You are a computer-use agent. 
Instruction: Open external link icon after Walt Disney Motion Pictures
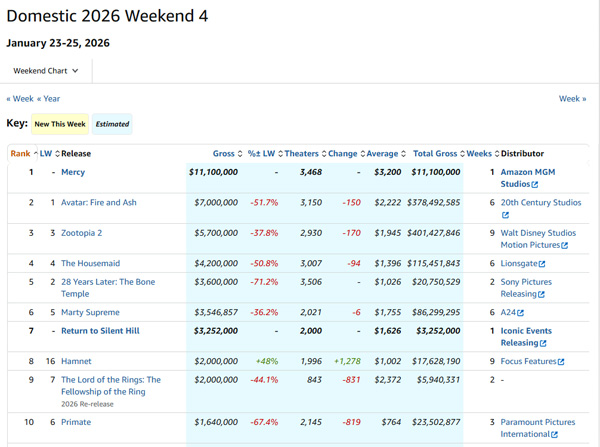(564, 246)
